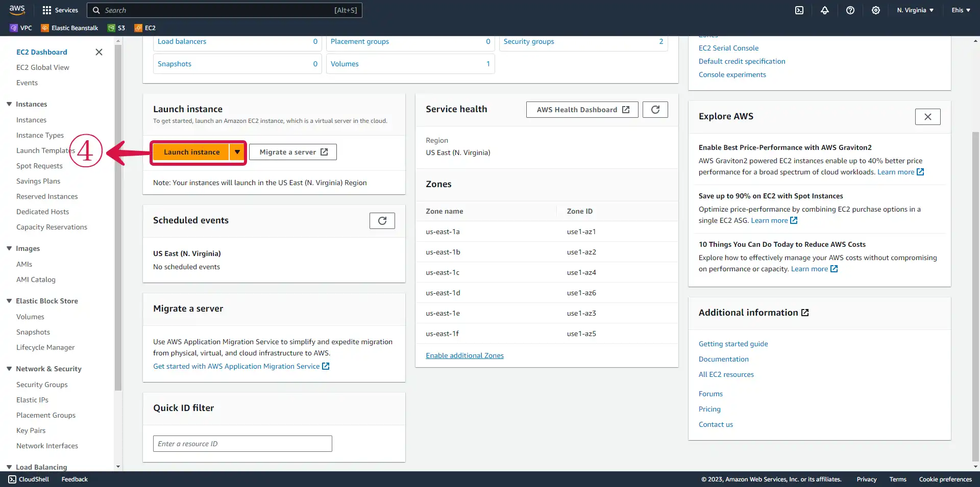This screenshot has height=487, width=980.
Task: Click the Contact us link
Action: (716, 424)
